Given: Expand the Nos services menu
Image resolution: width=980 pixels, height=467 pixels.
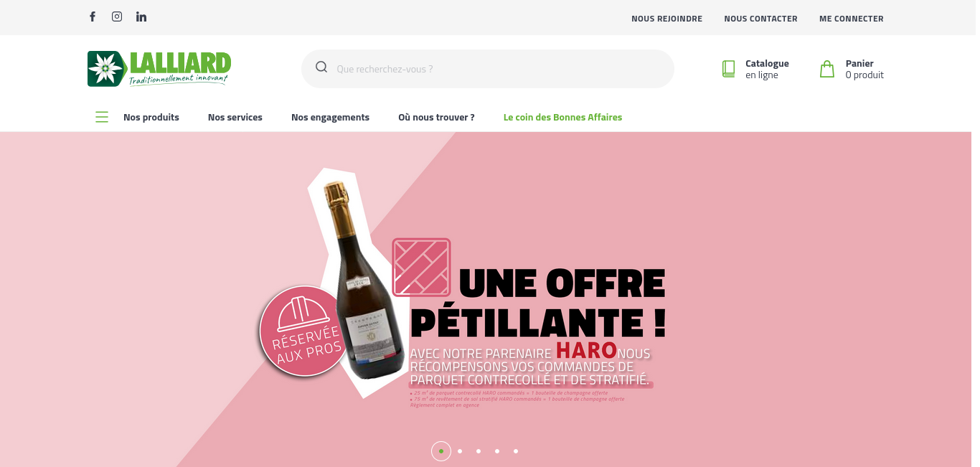Looking at the screenshot, I should [x=235, y=117].
